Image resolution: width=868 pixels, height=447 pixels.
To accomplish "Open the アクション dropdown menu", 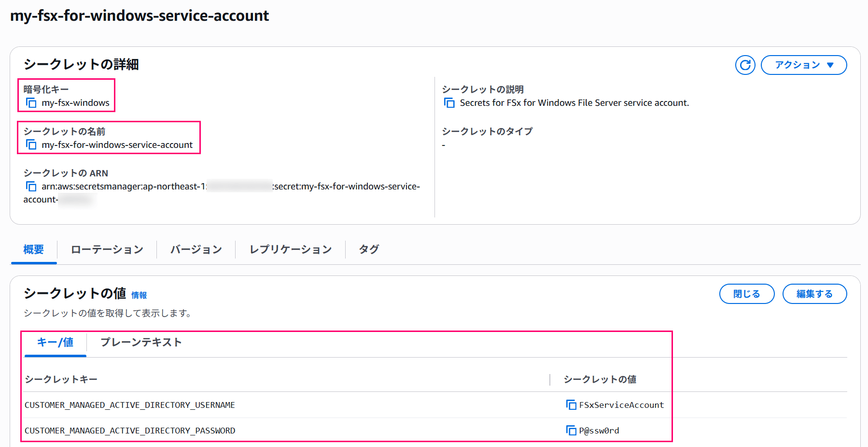I will tap(803, 65).
